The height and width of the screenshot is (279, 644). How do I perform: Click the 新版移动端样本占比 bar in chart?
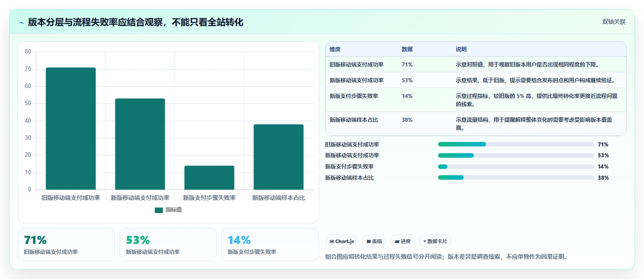[279, 157]
